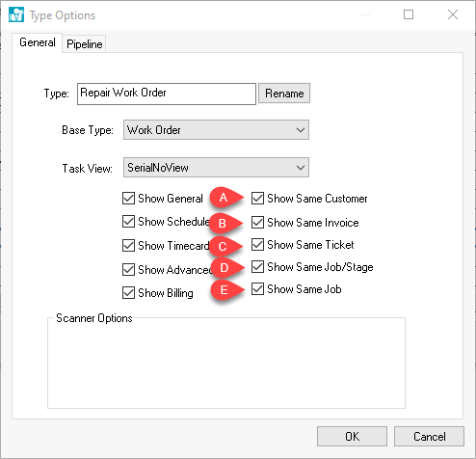Disable Show Timecard option

[128, 246]
